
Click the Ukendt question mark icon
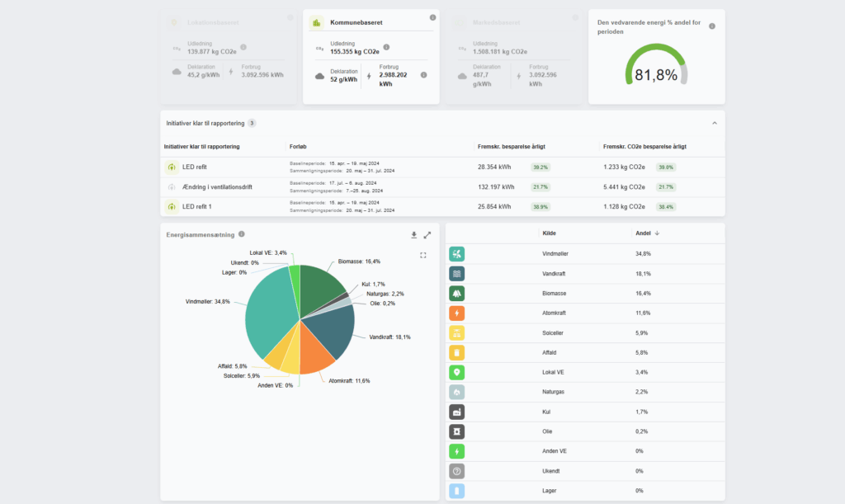[x=456, y=471]
